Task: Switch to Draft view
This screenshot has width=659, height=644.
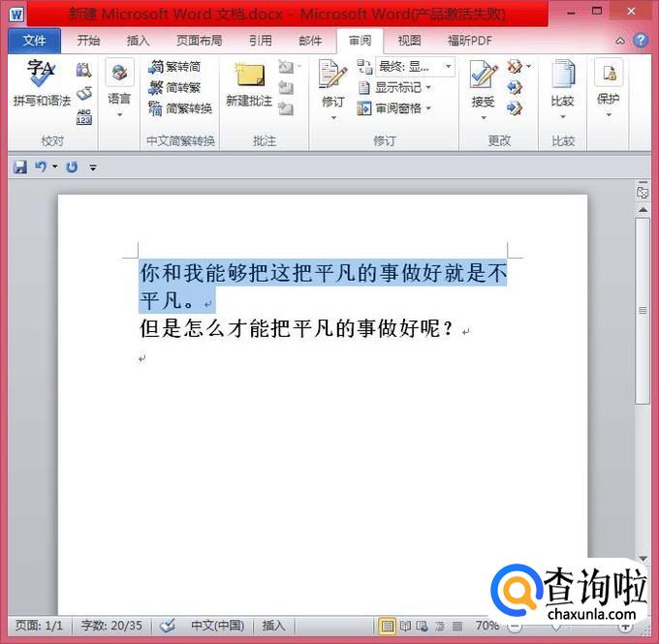Action: click(x=457, y=626)
